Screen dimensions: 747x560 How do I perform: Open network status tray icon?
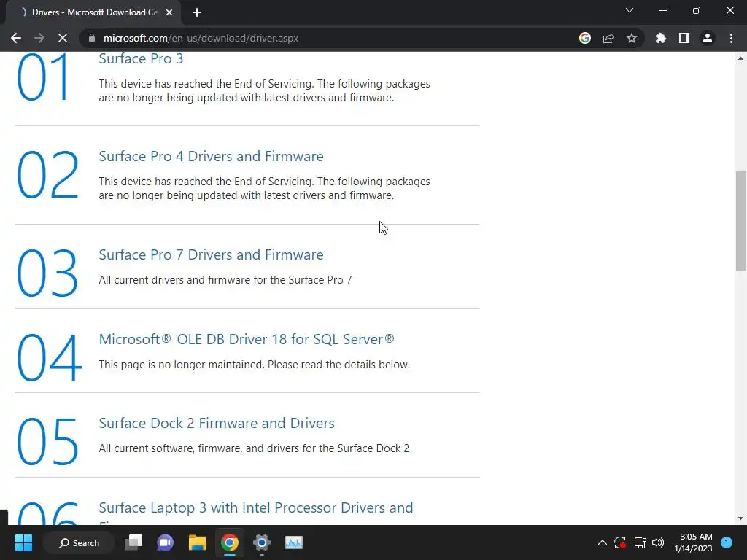click(x=640, y=542)
